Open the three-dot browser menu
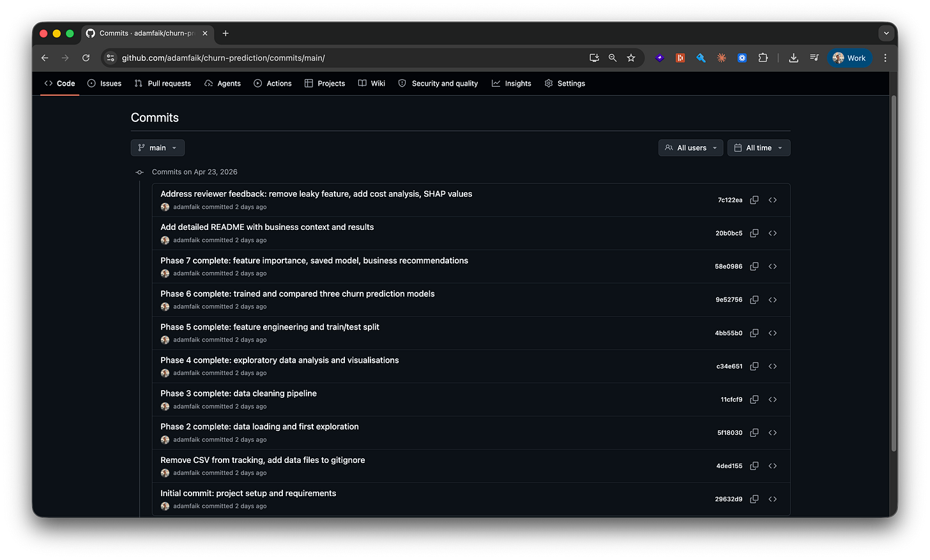This screenshot has width=930, height=560. 885,57
